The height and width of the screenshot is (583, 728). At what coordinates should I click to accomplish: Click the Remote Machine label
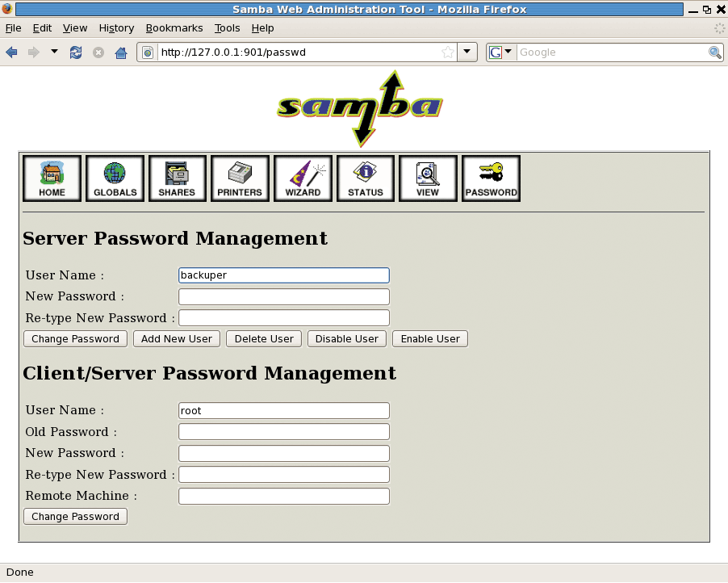point(82,496)
